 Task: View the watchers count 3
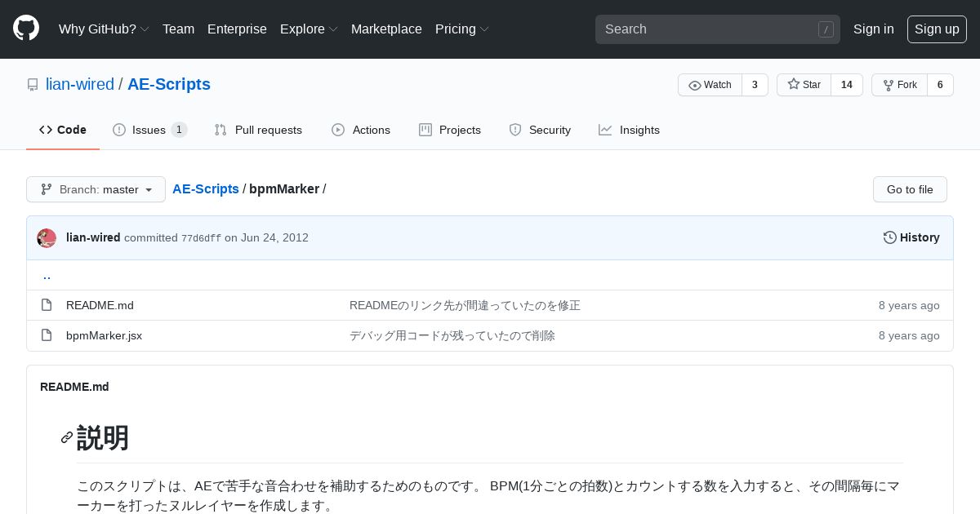pos(755,85)
